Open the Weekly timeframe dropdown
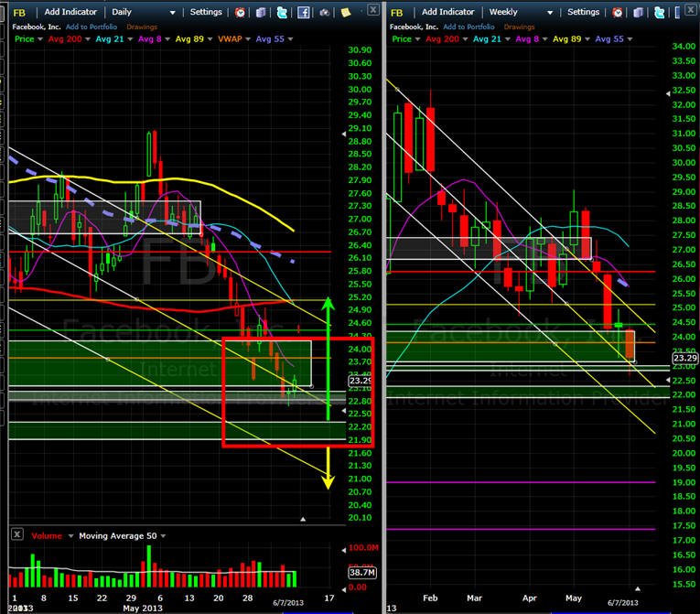Viewport: 700px width, 614px height. pos(550,13)
